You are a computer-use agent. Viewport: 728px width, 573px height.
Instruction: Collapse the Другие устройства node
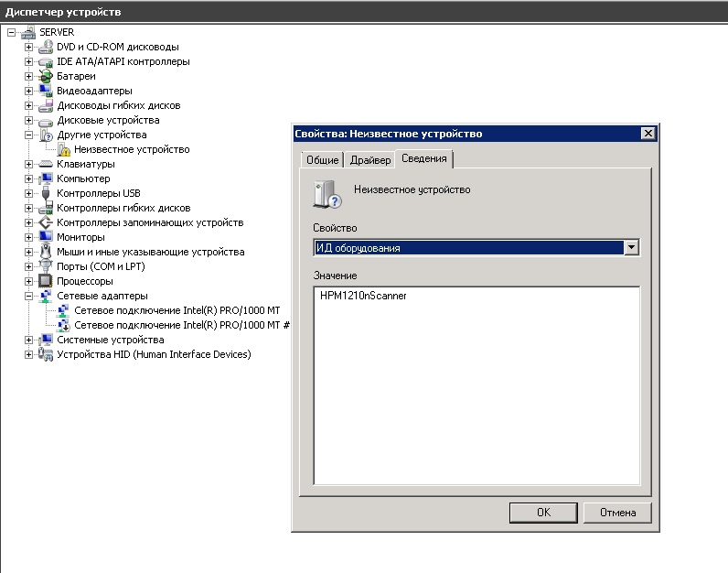[29, 135]
